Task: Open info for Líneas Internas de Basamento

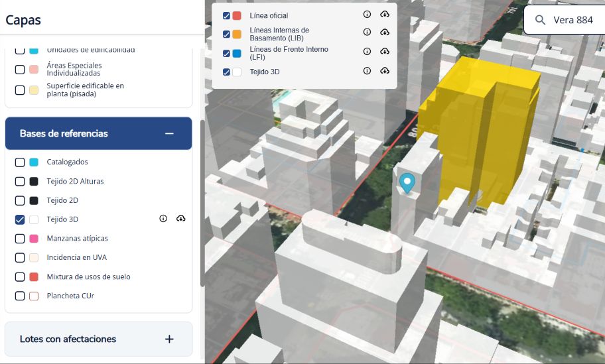Action: tap(367, 32)
